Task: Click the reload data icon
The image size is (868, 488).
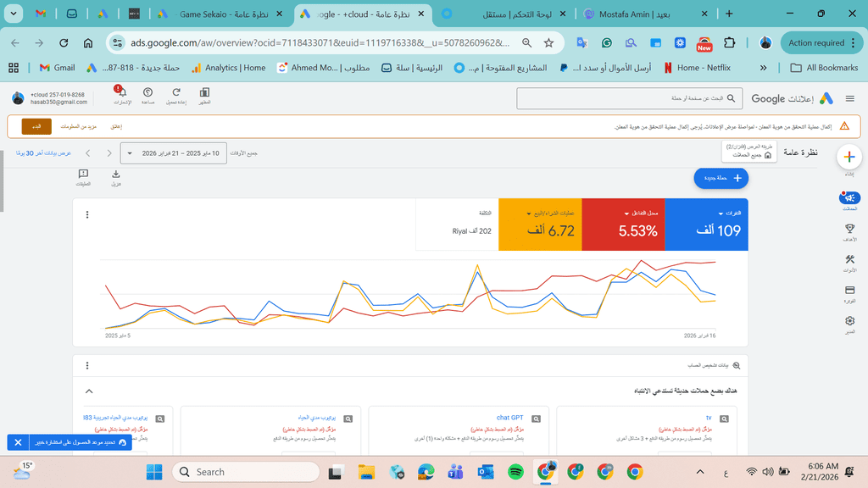Action: (x=176, y=95)
